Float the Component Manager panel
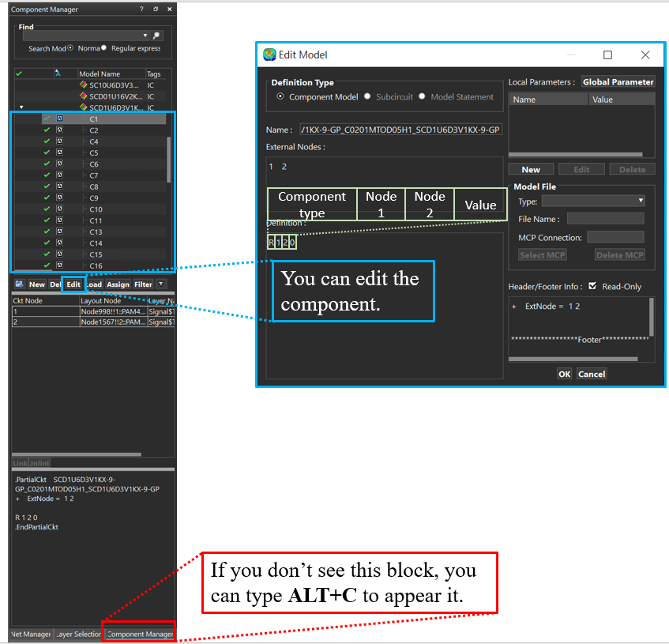 click(x=156, y=9)
